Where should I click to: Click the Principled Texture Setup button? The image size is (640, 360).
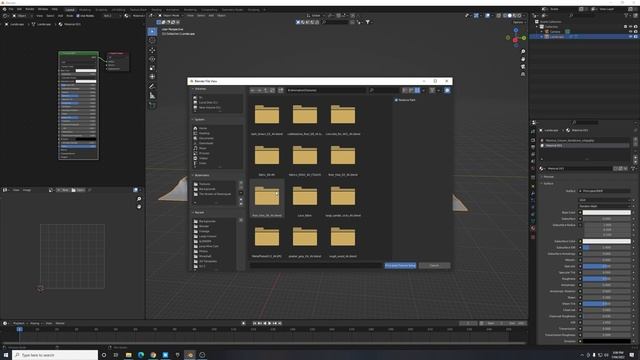pos(400,266)
